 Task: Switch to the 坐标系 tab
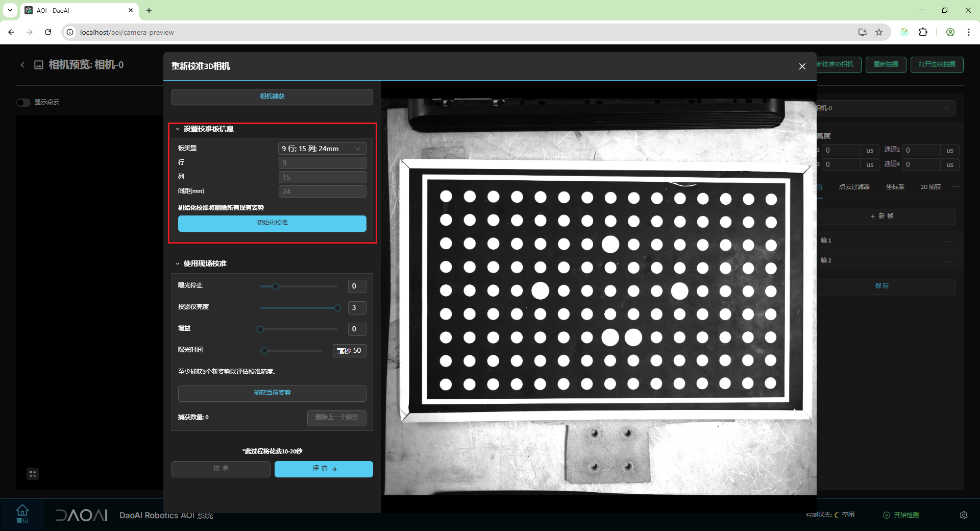coord(895,187)
